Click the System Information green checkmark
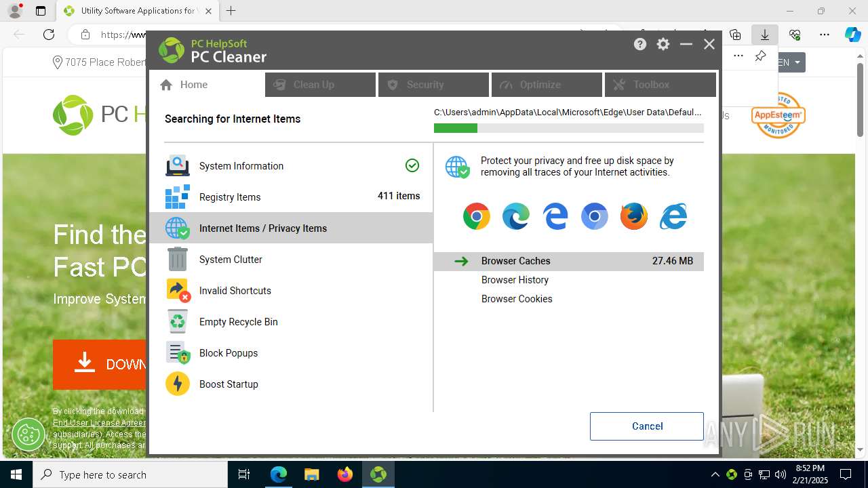868x488 pixels. coord(412,165)
